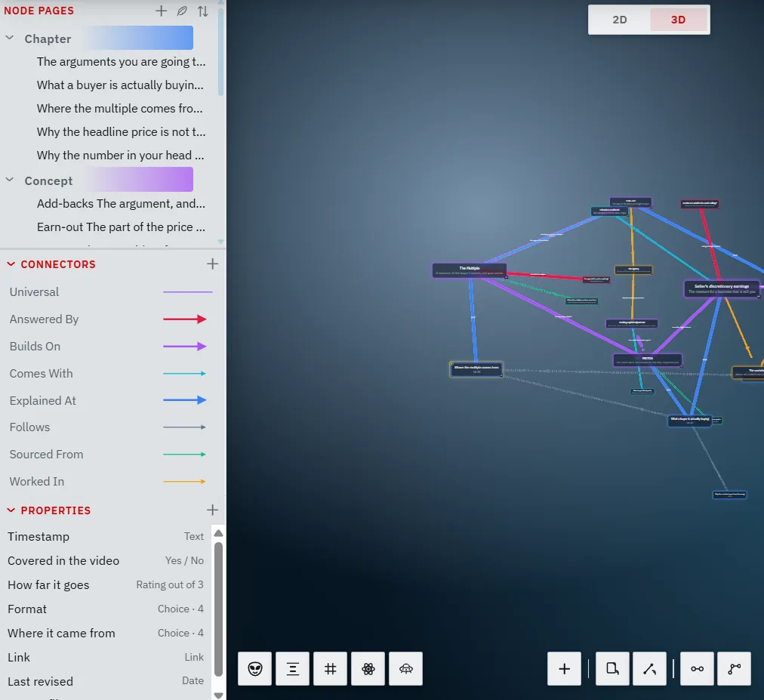Collapse the Properties section

coord(11,510)
